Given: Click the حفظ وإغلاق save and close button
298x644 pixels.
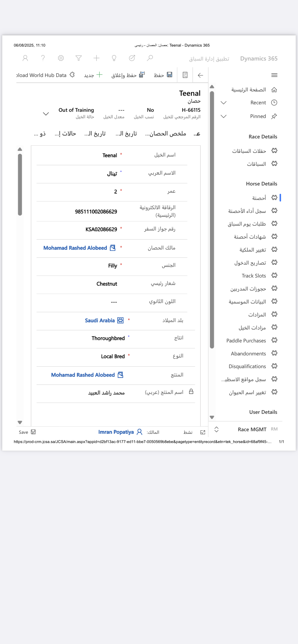Looking at the screenshot, I should (x=128, y=75).
